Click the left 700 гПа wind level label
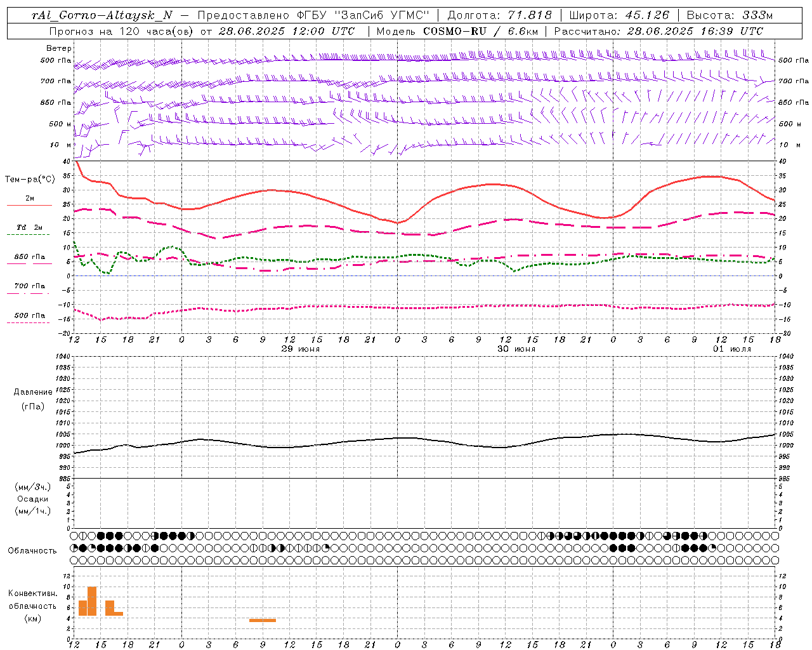Viewport: 812px width, 650px height. [56, 81]
